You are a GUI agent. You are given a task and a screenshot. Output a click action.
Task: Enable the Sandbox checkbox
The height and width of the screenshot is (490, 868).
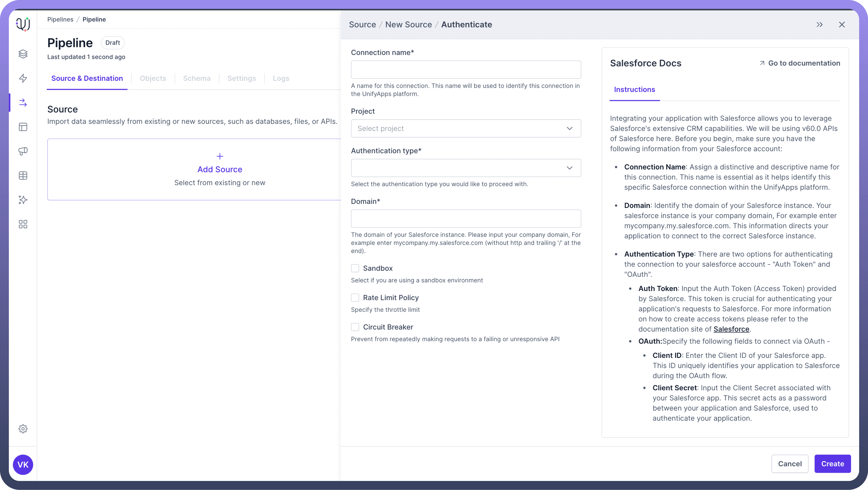click(355, 268)
